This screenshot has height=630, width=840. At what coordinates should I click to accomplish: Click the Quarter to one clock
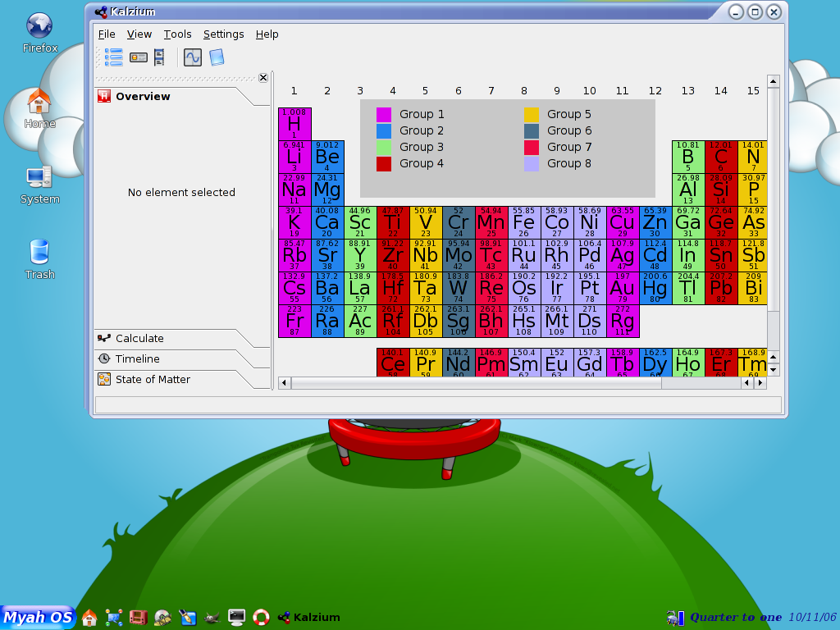pos(736,617)
